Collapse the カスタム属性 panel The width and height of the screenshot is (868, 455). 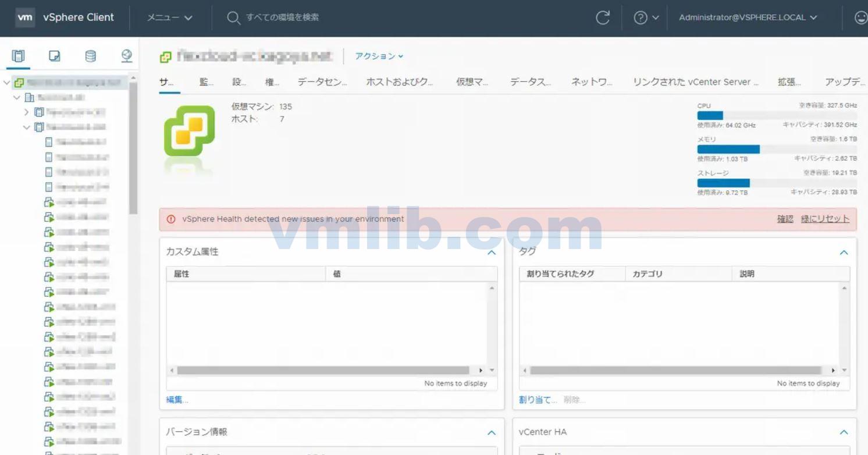pyautogui.click(x=491, y=253)
